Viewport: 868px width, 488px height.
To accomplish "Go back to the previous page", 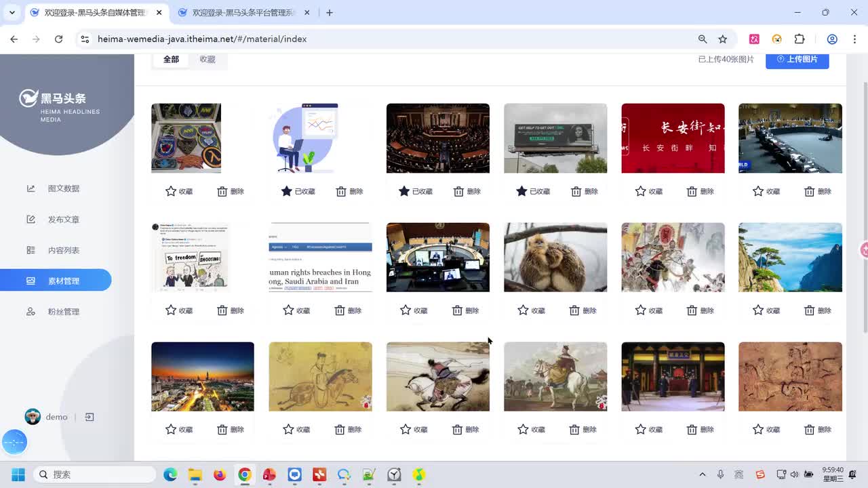I will 14,39.
